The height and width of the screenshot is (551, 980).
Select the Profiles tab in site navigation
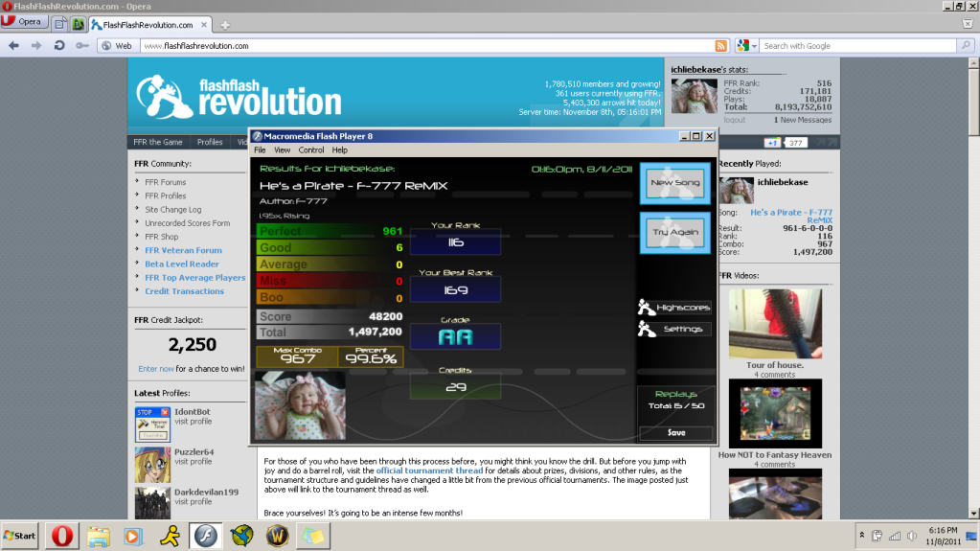click(x=210, y=142)
